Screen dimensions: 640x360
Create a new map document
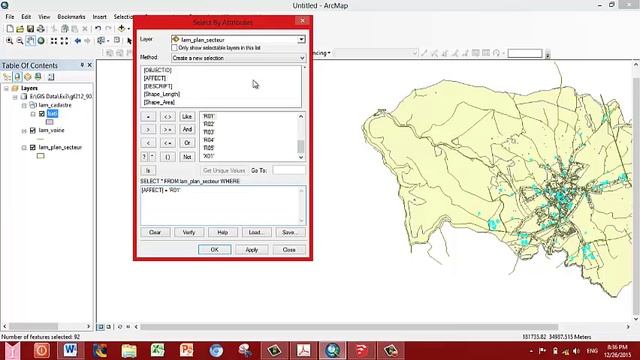point(10,29)
